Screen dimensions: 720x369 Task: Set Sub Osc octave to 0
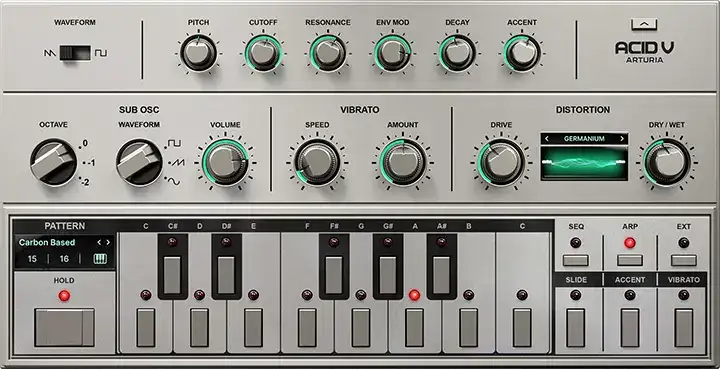point(84,144)
